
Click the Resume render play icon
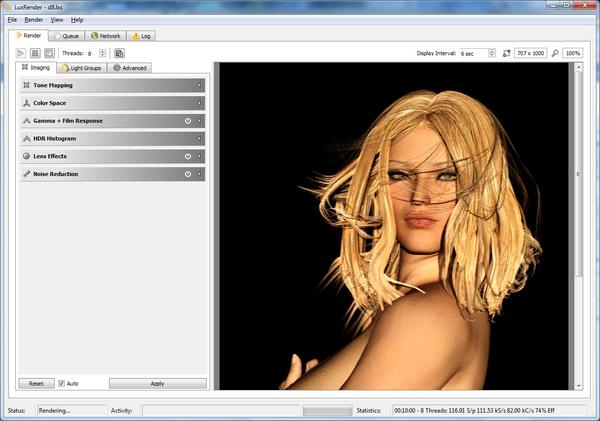21,53
